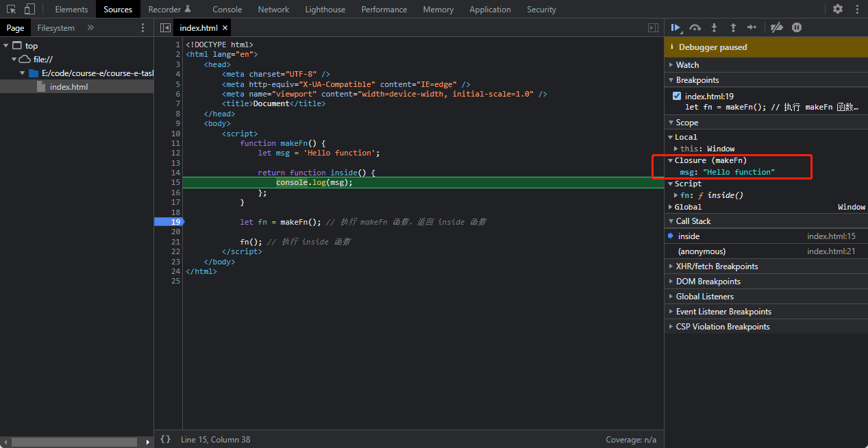Screen dimensions: 868x448
Task: Select the inside call stack frame
Action: (x=766, y=236)
